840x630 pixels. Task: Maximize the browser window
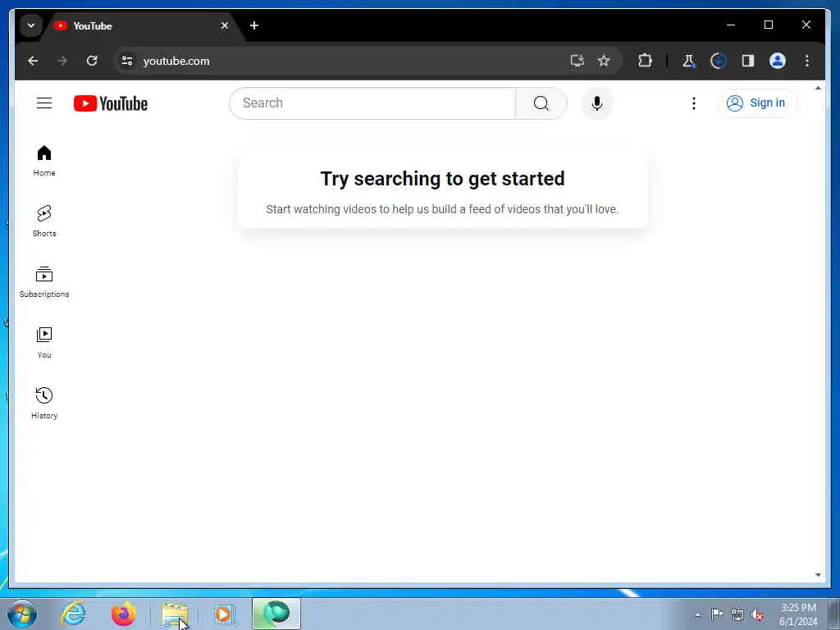768,25
